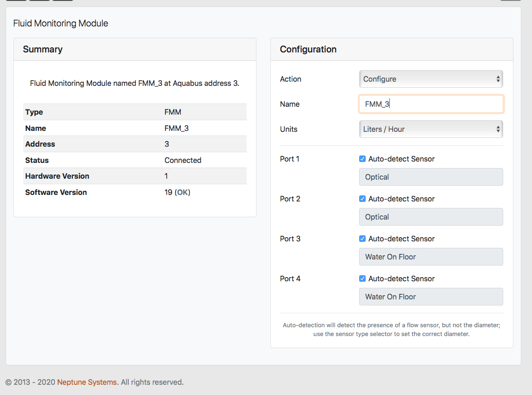The image size is (532, 395).
Task: Click the up/down arrows on Units select
Action: pos(498,129)
